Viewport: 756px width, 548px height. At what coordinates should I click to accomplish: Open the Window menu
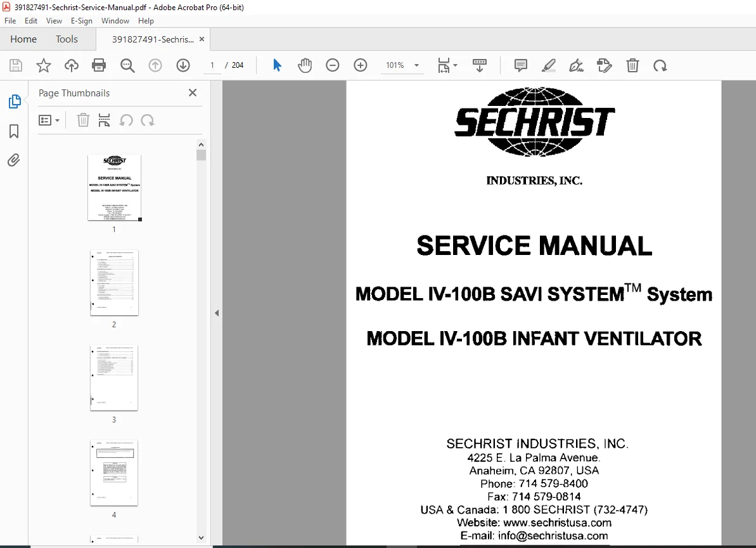click(115, 21)
